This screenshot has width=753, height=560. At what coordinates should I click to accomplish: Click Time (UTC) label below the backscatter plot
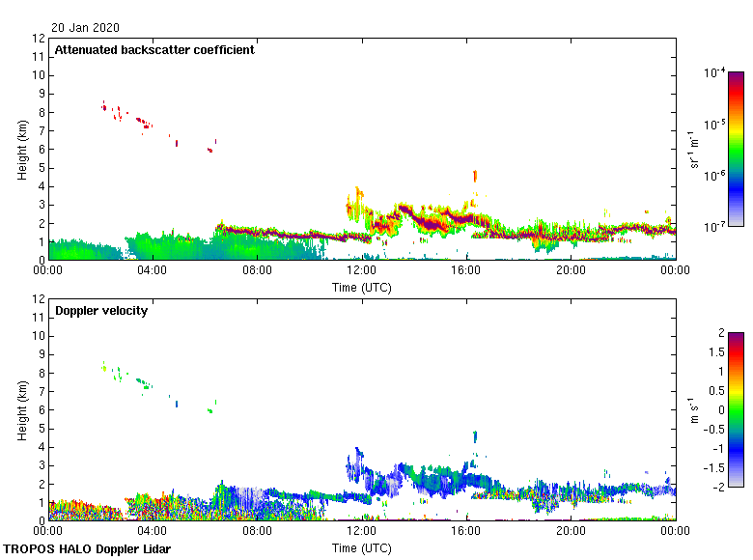(x=362, y=288)
